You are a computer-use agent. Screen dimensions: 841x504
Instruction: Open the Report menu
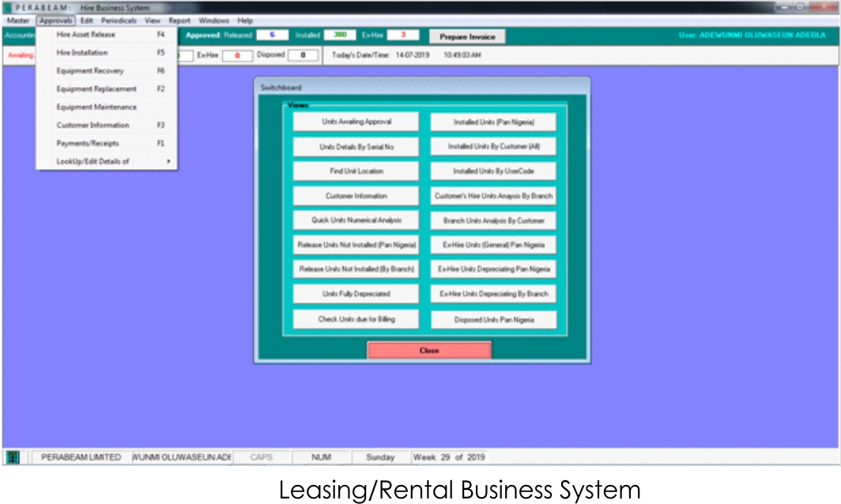pos(179,21)
